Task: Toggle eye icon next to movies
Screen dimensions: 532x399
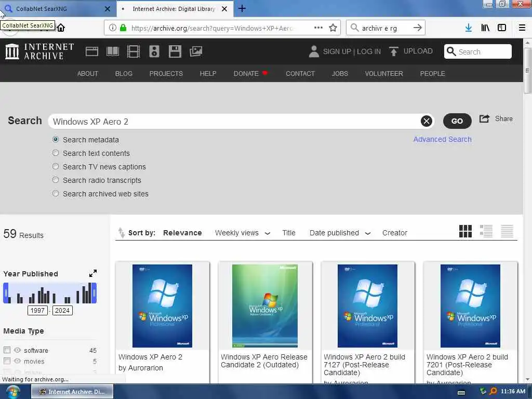Action: click(x=17, y=361)
